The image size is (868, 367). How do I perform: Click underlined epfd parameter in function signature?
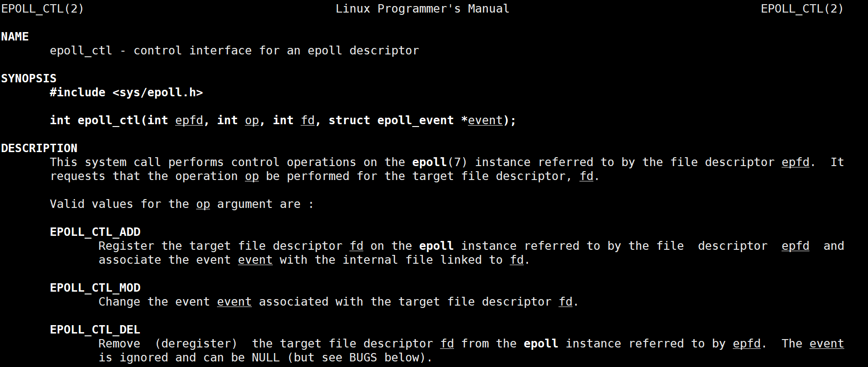click(x=189, y=120)
